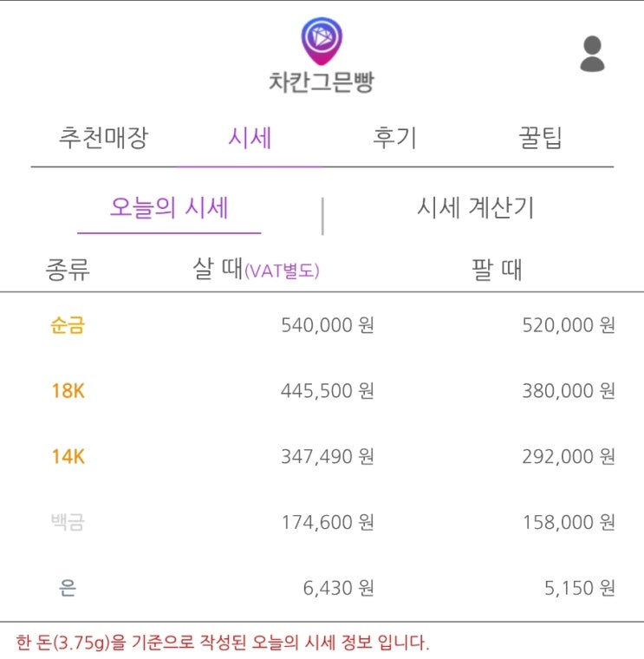Click the 백금 row label
This screenshot has height=659, width=644.
click(68, 522)
